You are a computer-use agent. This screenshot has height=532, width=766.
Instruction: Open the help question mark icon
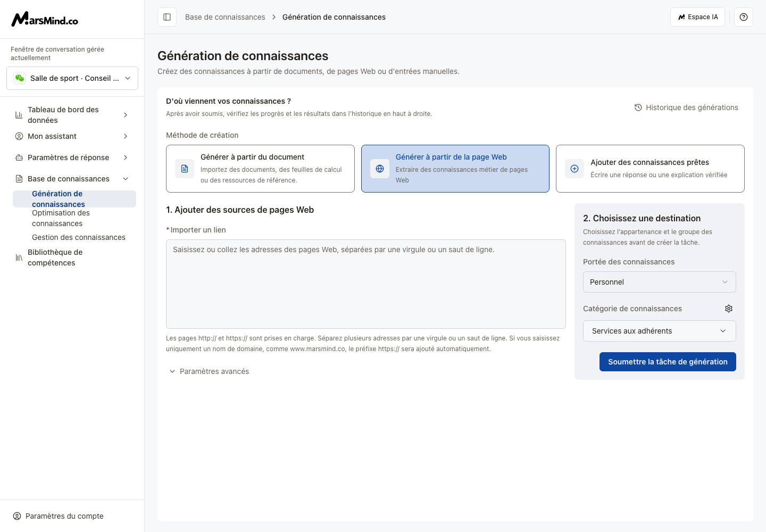pyautogui.click(x=744, y=17)
